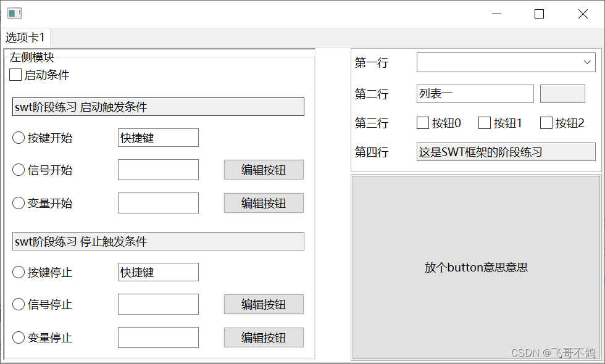The height and width of the screenshot is (364, 605).
Task: Switch to the 选项卡1 tab
Action: pos(25,37)
